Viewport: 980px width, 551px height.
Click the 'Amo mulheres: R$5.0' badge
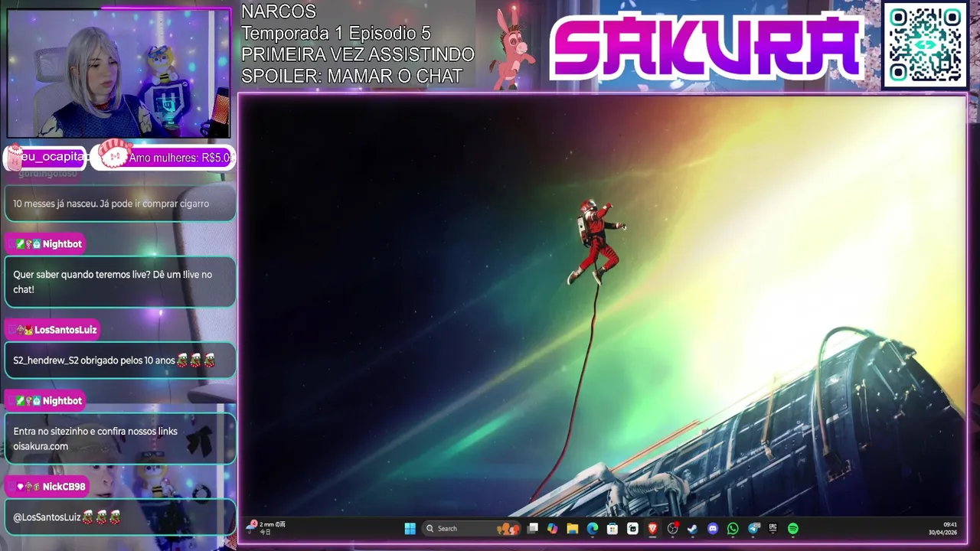163,157
